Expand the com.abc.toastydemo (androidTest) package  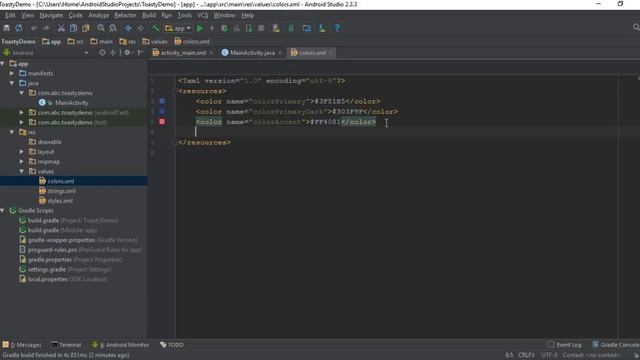pyautogui.click(x=22, y=112)
